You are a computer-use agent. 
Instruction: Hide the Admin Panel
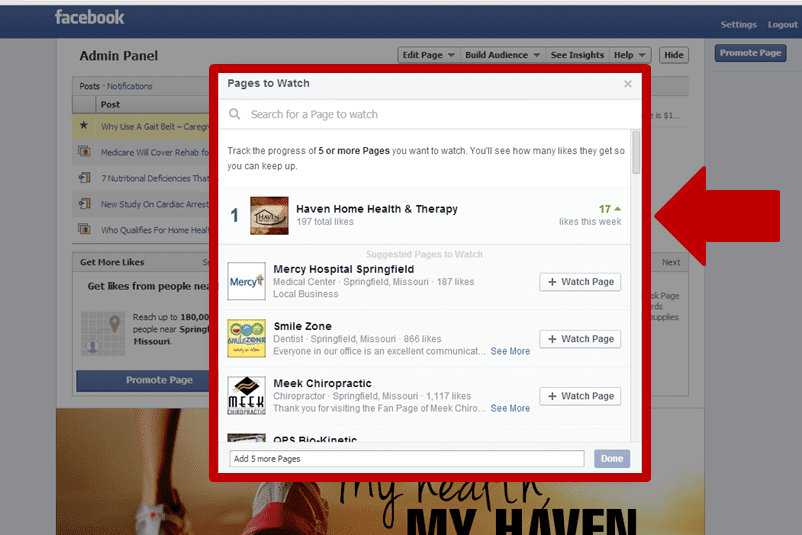(674, 55)
